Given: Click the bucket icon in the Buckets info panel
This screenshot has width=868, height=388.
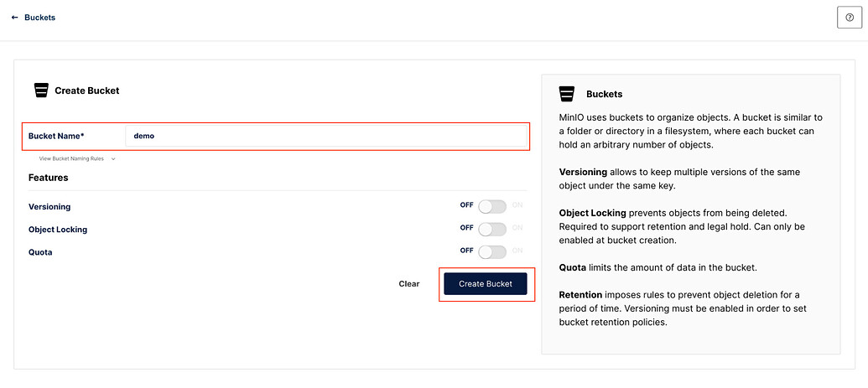Looking at the screenshot, I should (x=568, y=94).
